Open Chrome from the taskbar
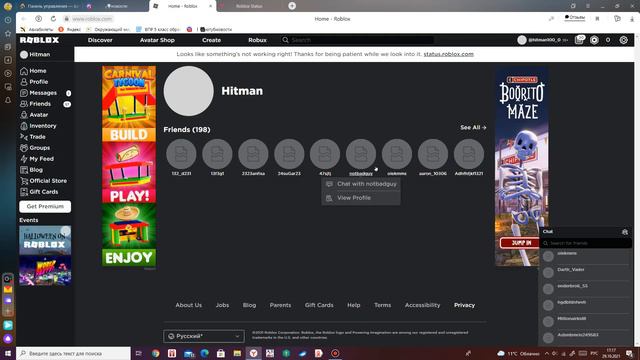The width and height of the screenshot is (640, 360). pos(156,353)
